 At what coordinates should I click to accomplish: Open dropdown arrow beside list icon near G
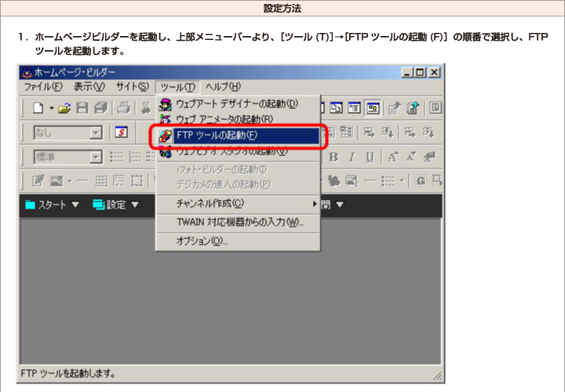402,180
